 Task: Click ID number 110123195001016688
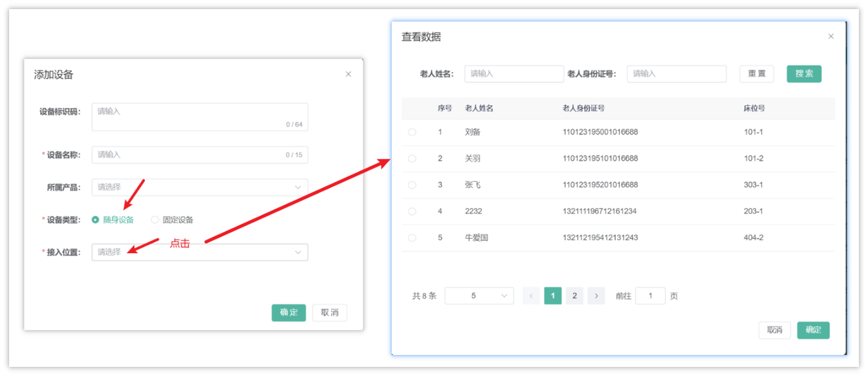(600, 132)
